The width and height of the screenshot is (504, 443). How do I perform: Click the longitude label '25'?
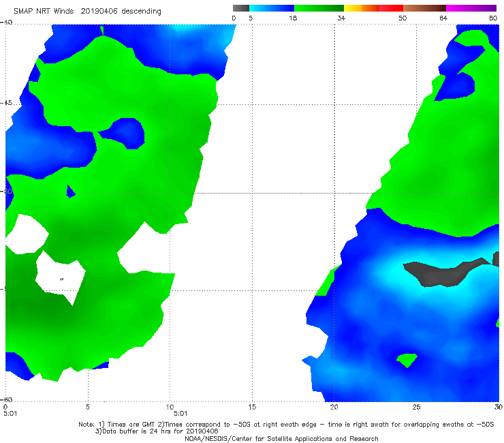click(416, 407)
